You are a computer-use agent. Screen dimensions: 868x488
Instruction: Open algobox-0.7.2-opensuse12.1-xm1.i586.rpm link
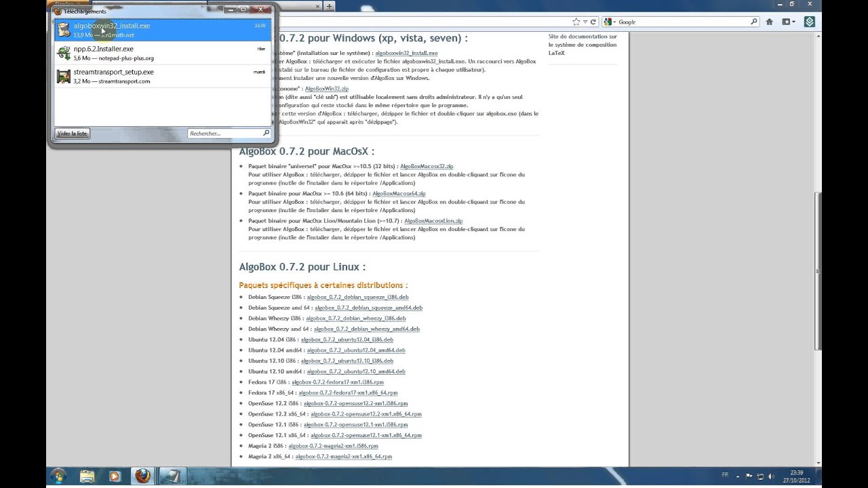(x=356, y=424)
